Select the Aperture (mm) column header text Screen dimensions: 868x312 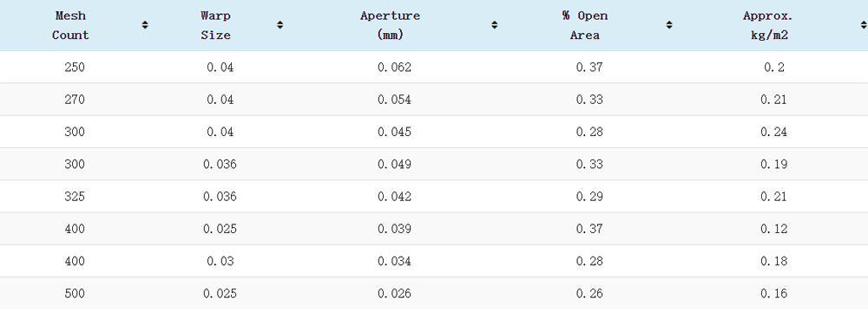click(x=391, y=25)
